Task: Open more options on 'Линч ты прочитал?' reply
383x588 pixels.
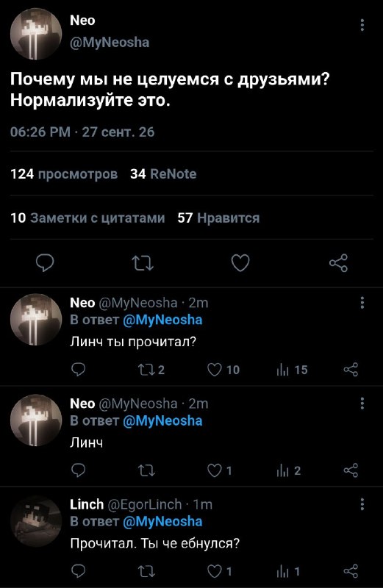Action: (x=362, y=302)
